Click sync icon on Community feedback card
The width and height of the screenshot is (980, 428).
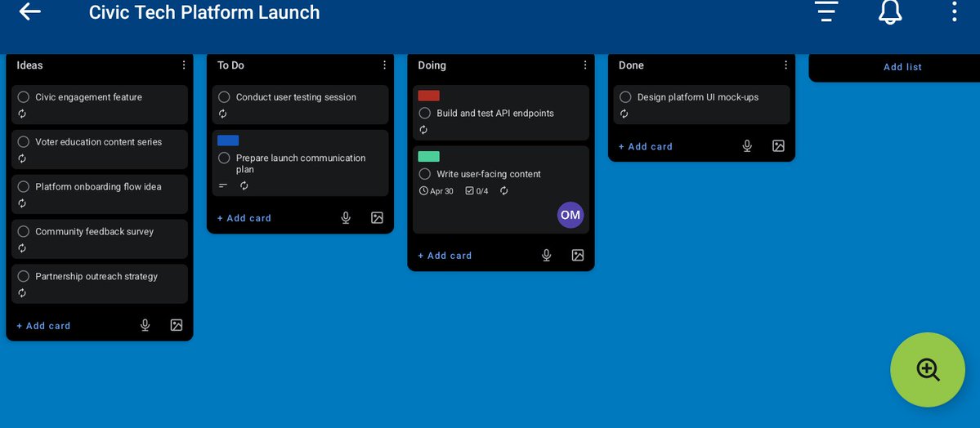(22, 248)
